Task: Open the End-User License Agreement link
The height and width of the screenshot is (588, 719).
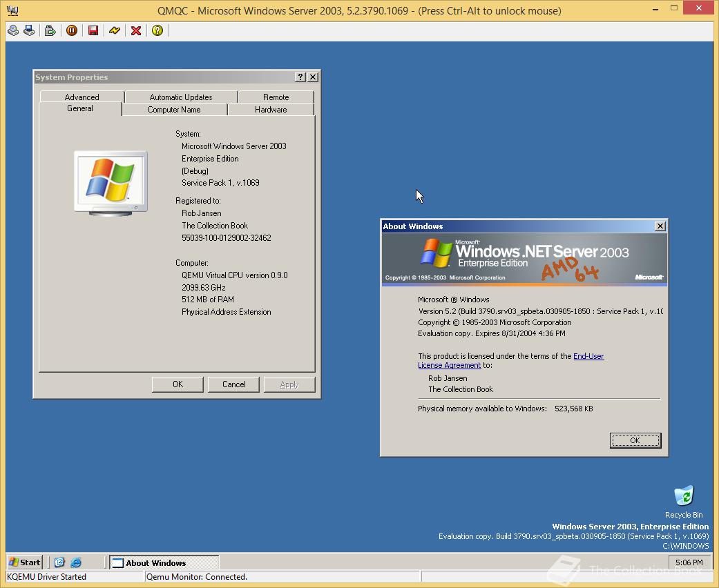Action: (x=588, y=356)
